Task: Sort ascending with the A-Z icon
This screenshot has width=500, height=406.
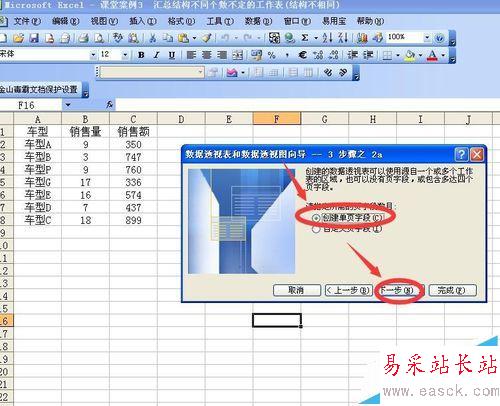Action: click(327, 38)
